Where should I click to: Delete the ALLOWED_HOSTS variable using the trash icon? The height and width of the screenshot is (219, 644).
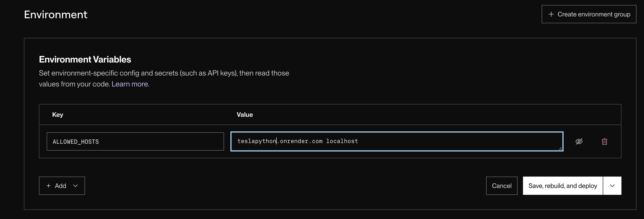point(605,141)
